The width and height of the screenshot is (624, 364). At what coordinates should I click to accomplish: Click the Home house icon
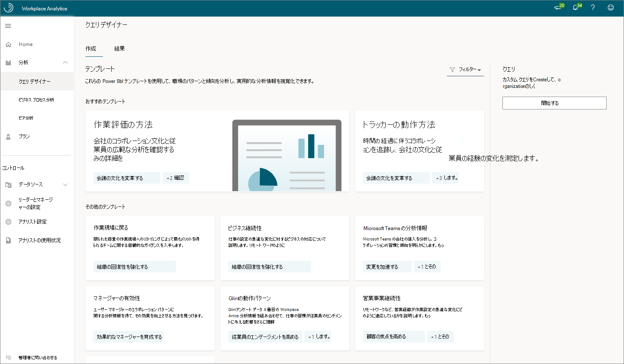(8, 44)
